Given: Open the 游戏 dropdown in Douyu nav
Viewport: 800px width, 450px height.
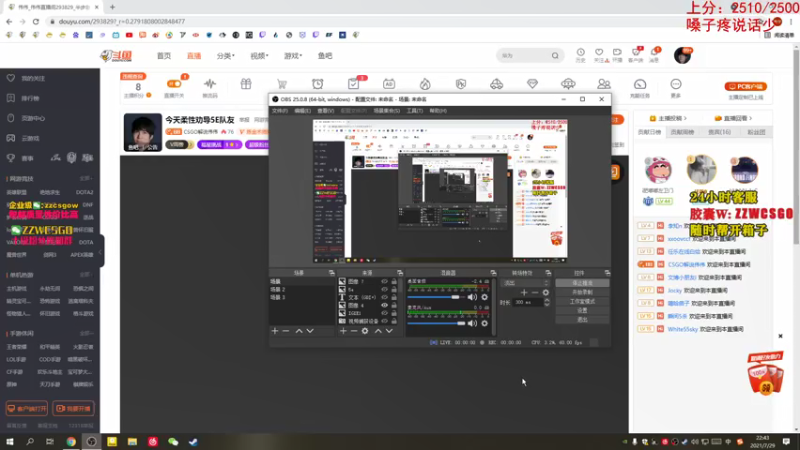Looking at the screenshot, I should 293,56.
